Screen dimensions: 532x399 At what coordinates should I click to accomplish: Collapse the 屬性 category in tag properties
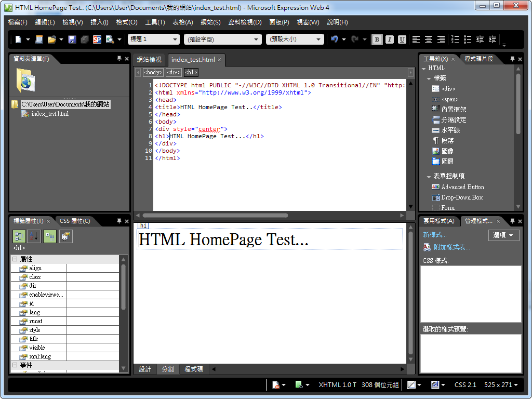[15, 259]
